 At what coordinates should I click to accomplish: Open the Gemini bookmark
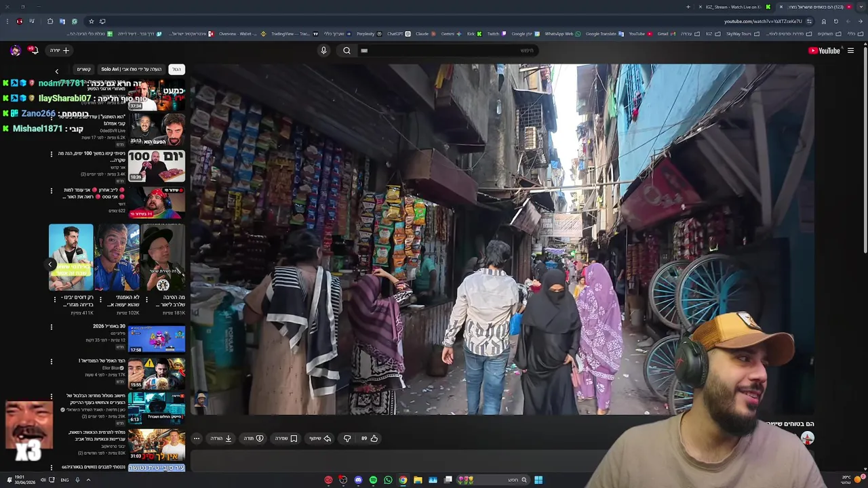coord(450,33)
